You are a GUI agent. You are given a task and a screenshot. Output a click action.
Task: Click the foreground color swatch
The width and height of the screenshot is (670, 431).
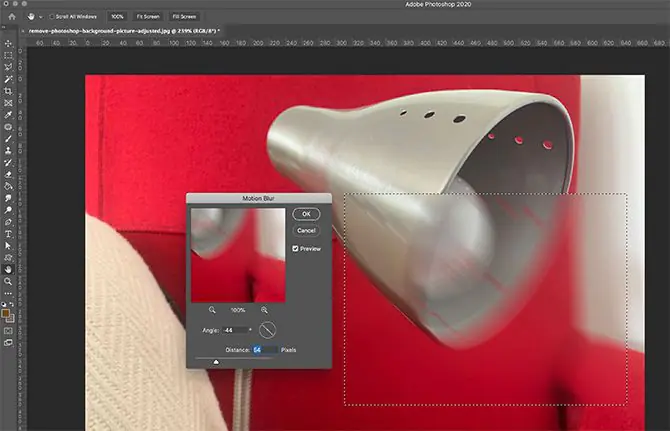click(x=7, y=312)
